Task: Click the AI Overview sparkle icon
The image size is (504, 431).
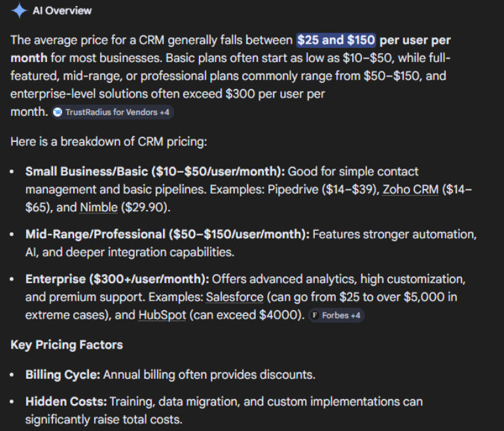Action: tap(20, 10)
